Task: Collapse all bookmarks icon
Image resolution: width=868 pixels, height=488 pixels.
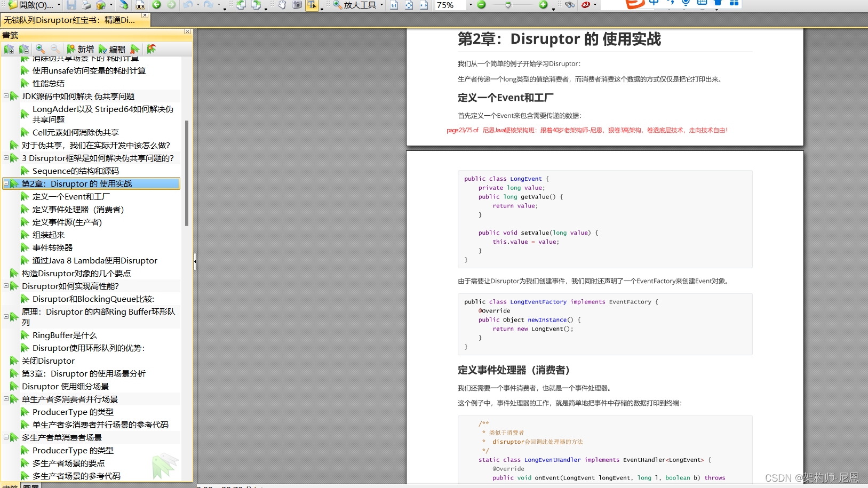Action: click(x=24, y=49)
